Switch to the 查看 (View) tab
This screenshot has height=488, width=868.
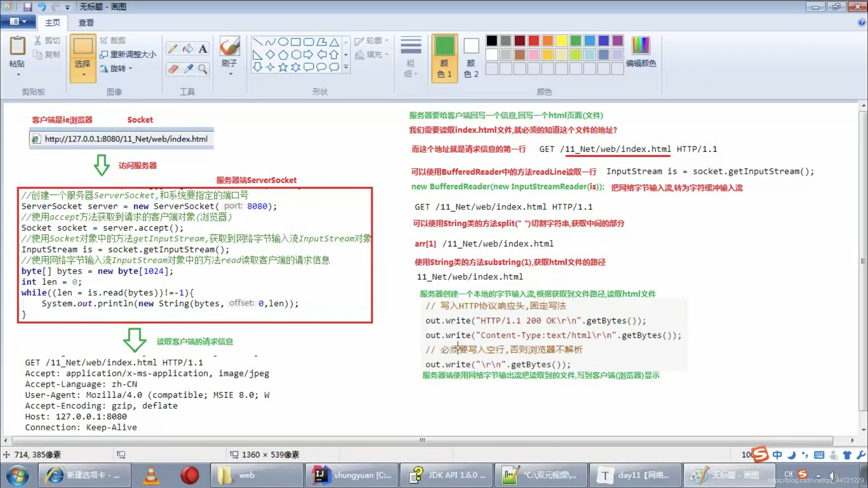(x=86, y=22)
